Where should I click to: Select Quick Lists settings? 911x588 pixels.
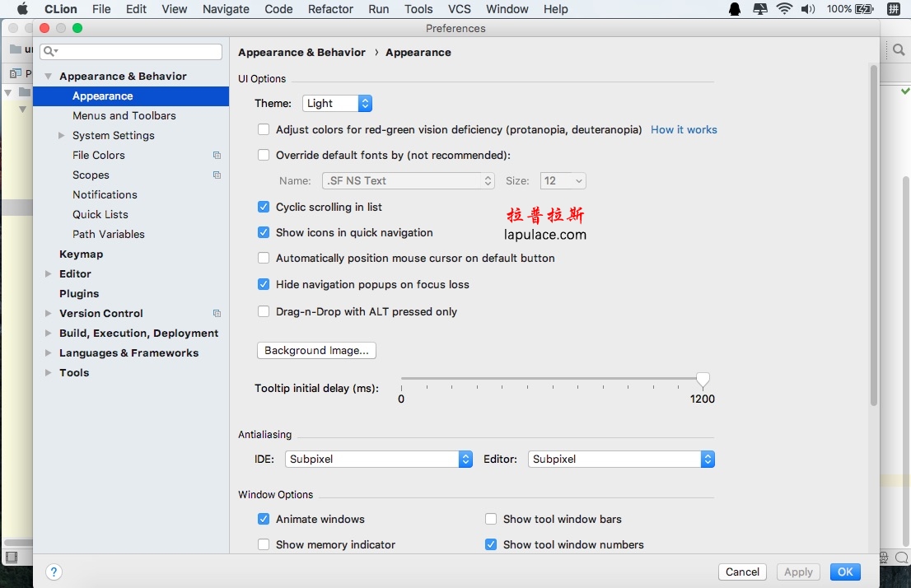pos(100,214)
